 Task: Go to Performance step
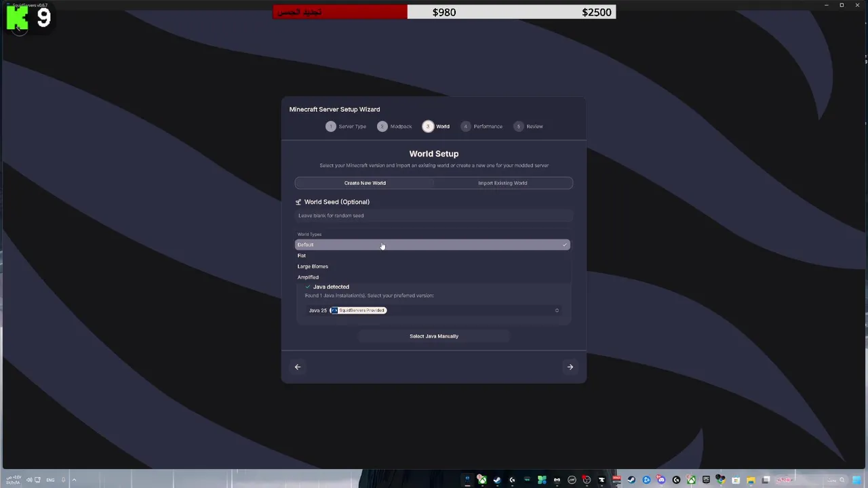481,126
